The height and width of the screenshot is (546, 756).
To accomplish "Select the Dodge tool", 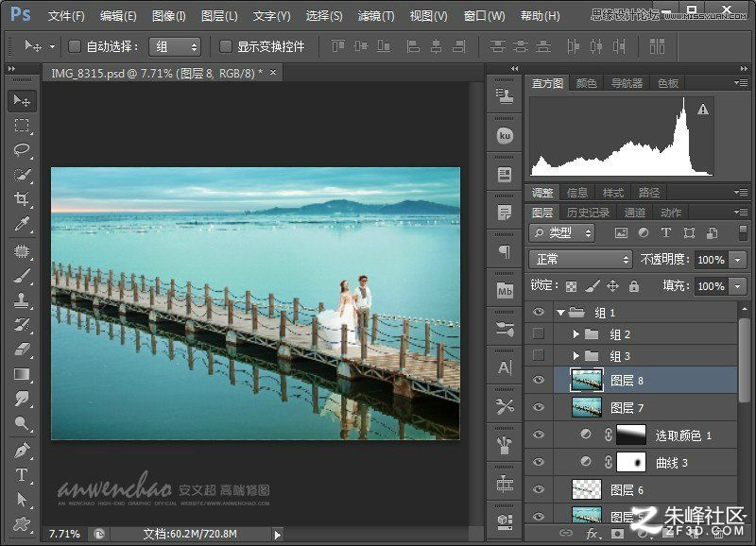I will pos(21,422).
